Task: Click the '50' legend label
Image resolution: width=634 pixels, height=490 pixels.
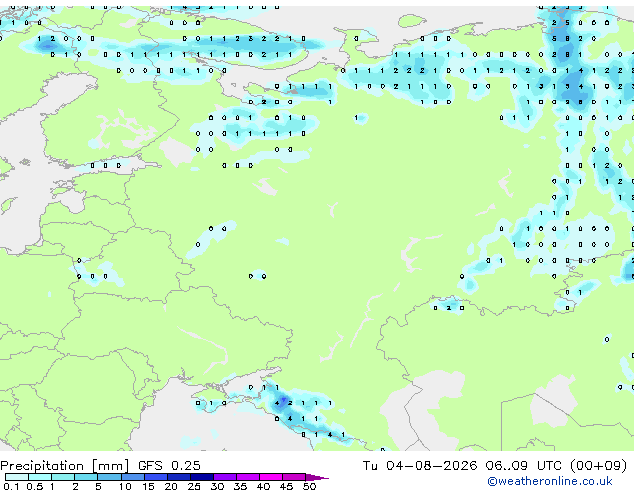Action: pos(309,486)
